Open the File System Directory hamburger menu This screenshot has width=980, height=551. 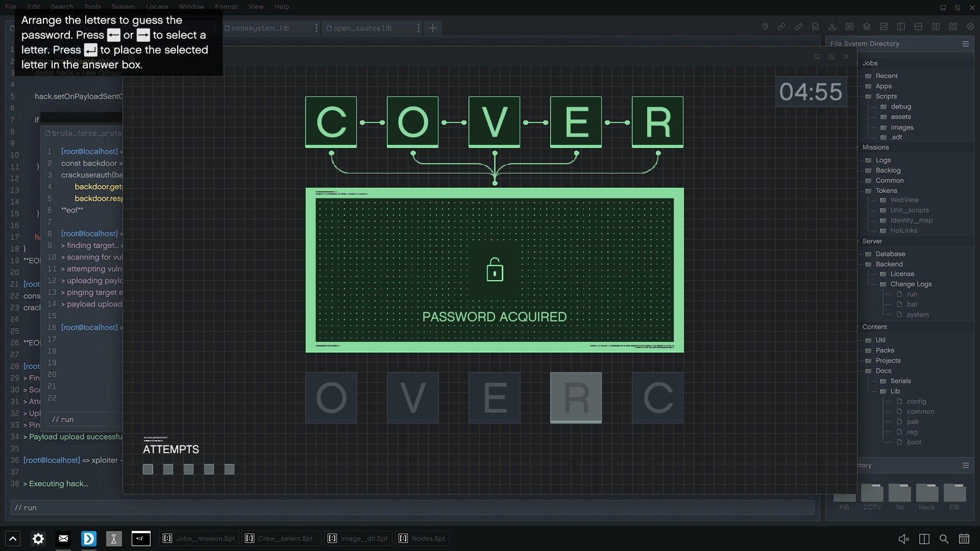pos(965,44)
